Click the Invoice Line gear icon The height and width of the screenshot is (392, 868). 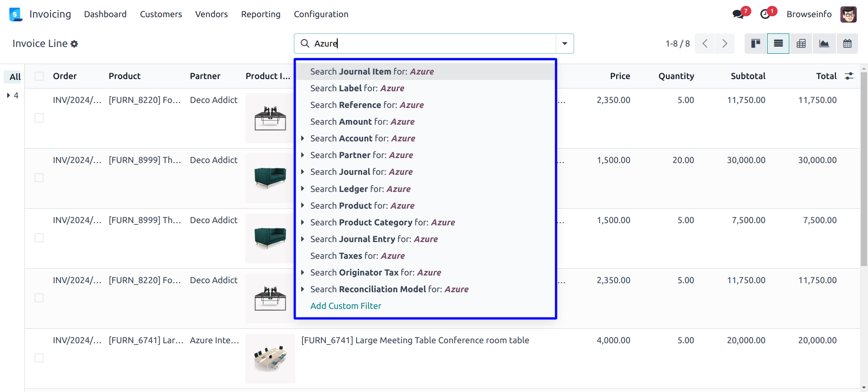point(75,44)
